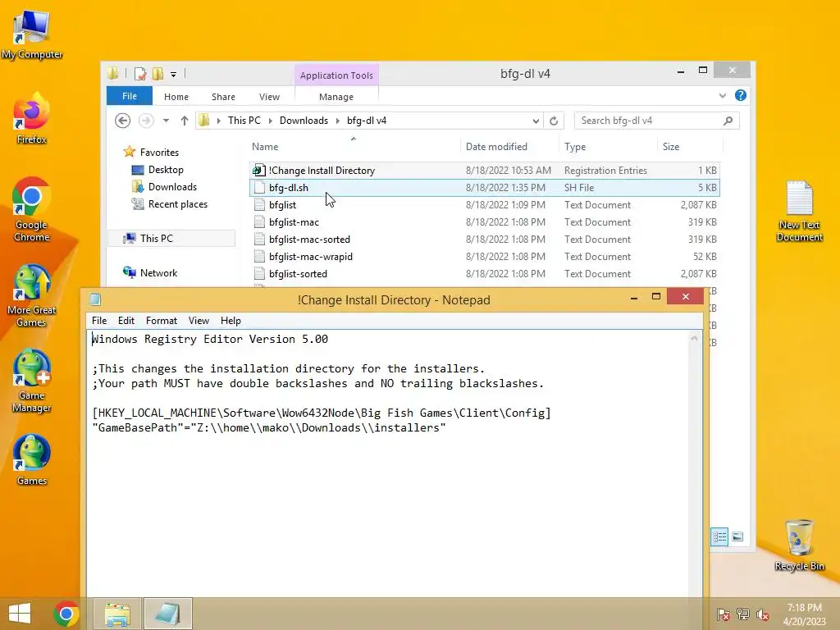Switch to File Explorer in taskbar

[117, 614]
